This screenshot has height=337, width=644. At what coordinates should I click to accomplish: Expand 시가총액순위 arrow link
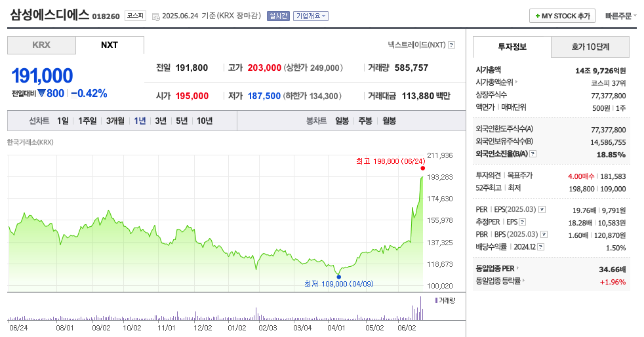(x=516, y=82)
